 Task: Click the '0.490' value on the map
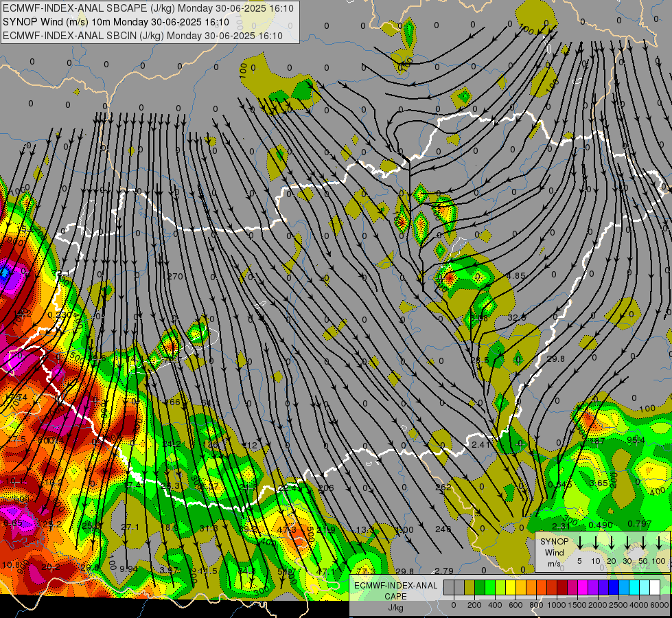coord(601,525)
